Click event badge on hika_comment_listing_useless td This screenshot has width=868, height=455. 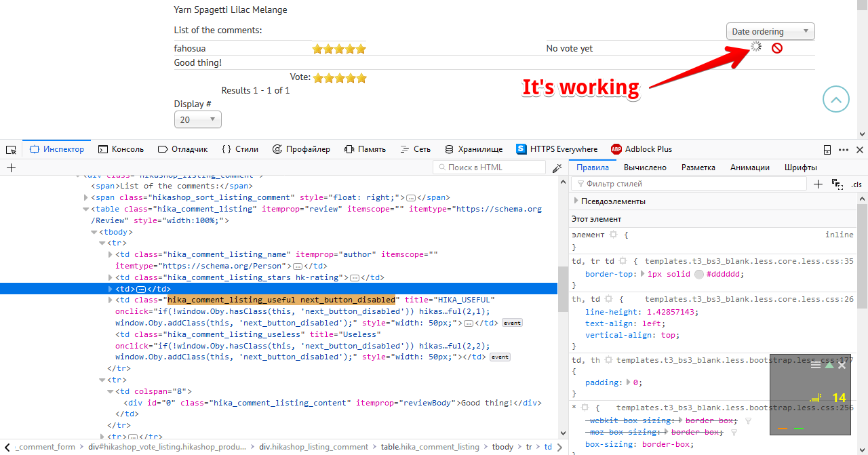pyautogui.click(x=500, y=357)
